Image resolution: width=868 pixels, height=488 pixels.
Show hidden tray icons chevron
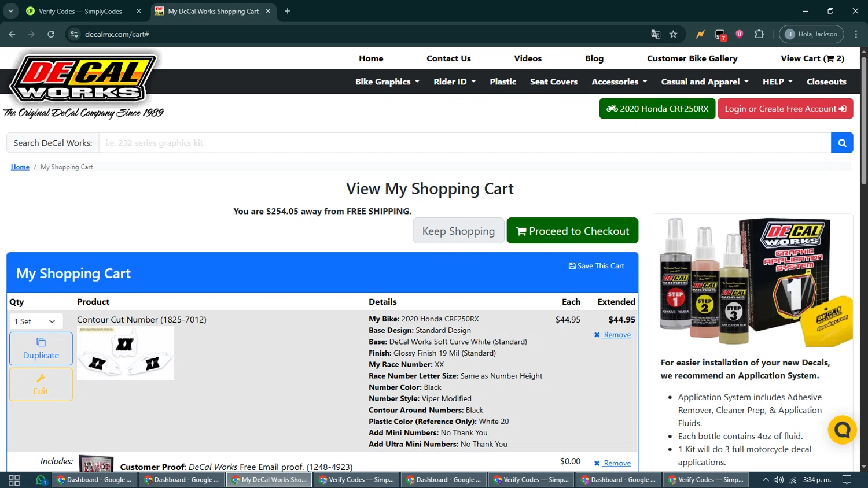765,480
